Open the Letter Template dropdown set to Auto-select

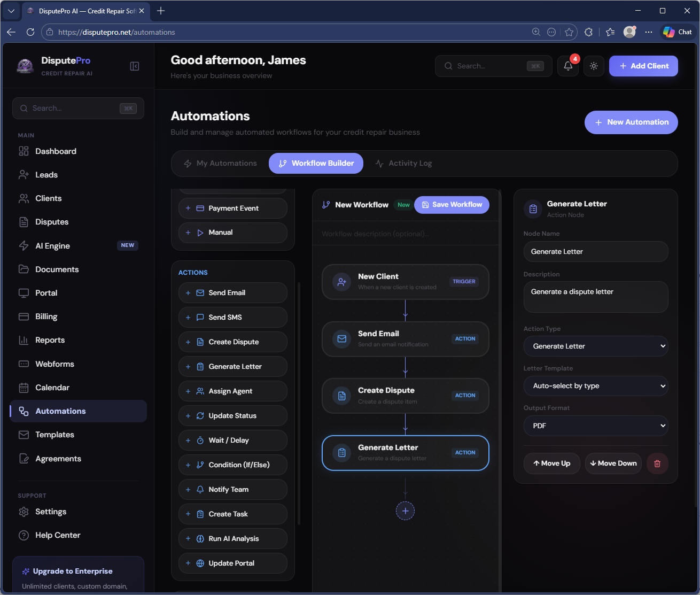point(595,385)
